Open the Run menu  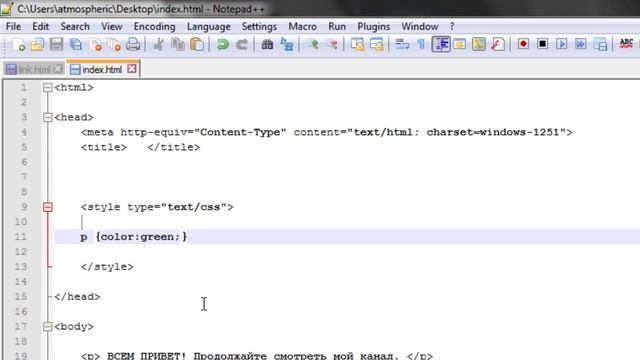337,27
